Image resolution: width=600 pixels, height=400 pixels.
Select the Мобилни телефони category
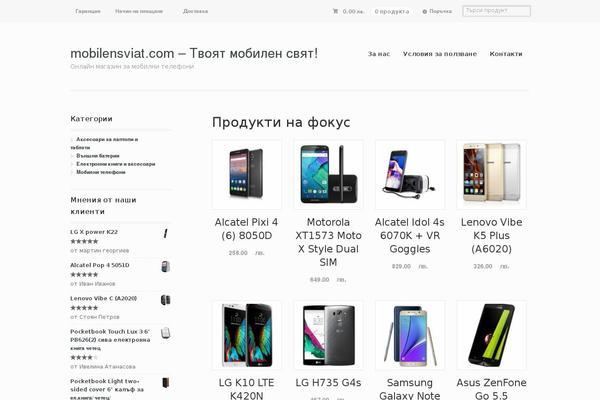pos(101,172)
